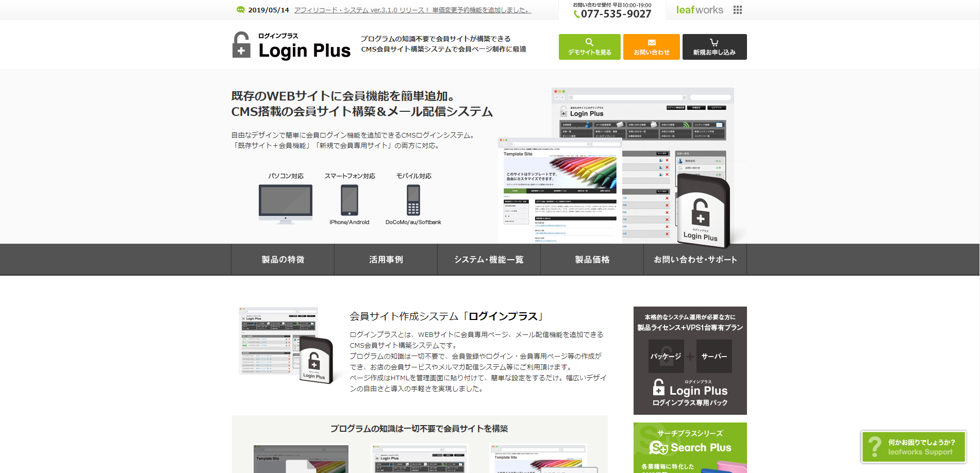Click the green speech bubble news icon
Screen dimensions: 980x473
pos(240,10)
